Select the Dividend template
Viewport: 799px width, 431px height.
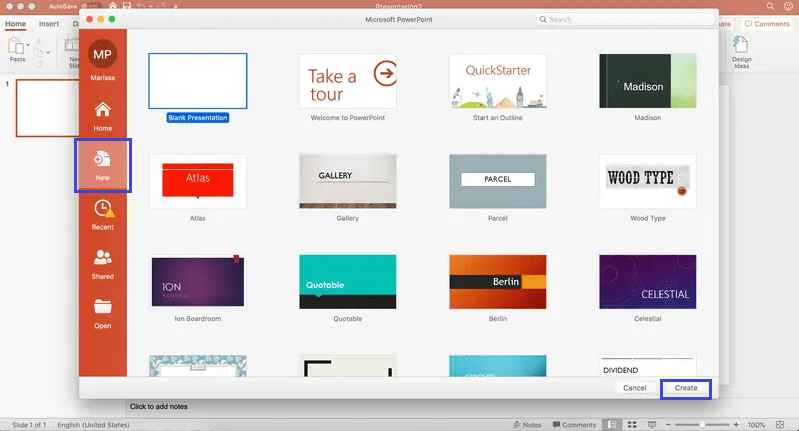pyautogui.click(x=648, y=366)
